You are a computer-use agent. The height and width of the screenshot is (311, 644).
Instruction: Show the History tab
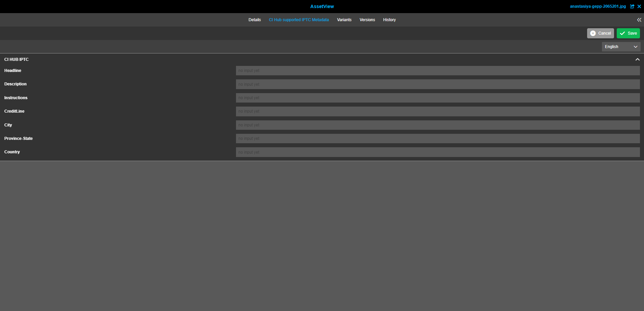coord(389,20)
